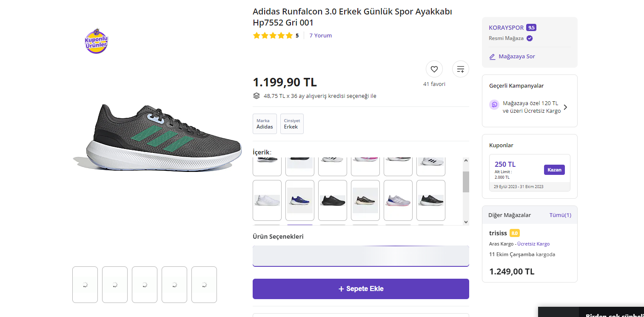Open Tümü(1) other stores link
Screen dimensions: 644x317
pos(560,215)
